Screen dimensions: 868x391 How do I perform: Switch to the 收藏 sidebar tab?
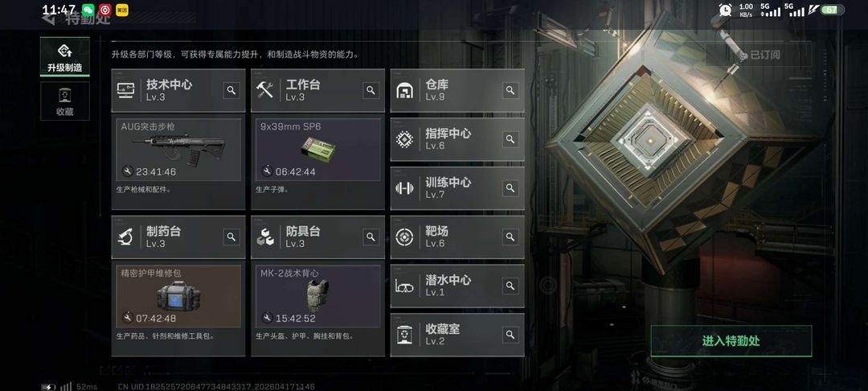point(65,101)
